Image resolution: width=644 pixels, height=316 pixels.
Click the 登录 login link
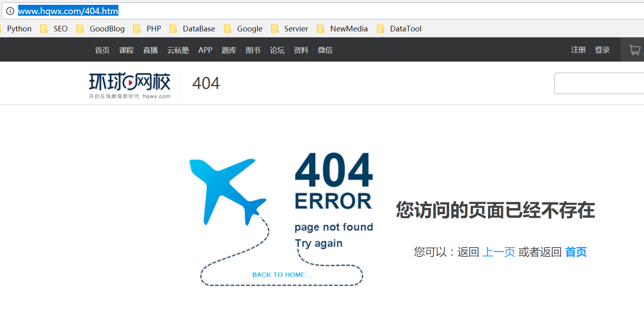603,50
